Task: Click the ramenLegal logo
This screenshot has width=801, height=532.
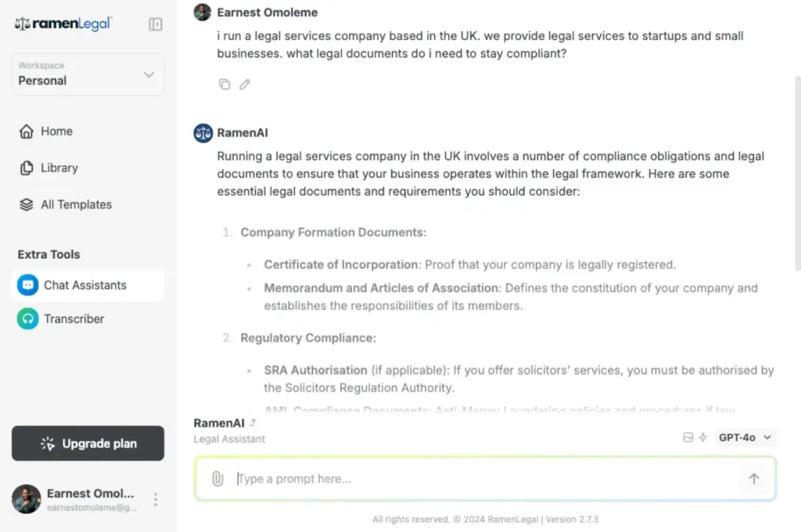Action: click(x=63, y=23)
